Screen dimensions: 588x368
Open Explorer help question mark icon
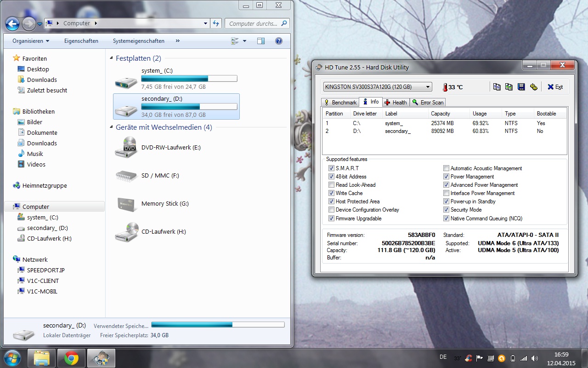click(279, 41)
